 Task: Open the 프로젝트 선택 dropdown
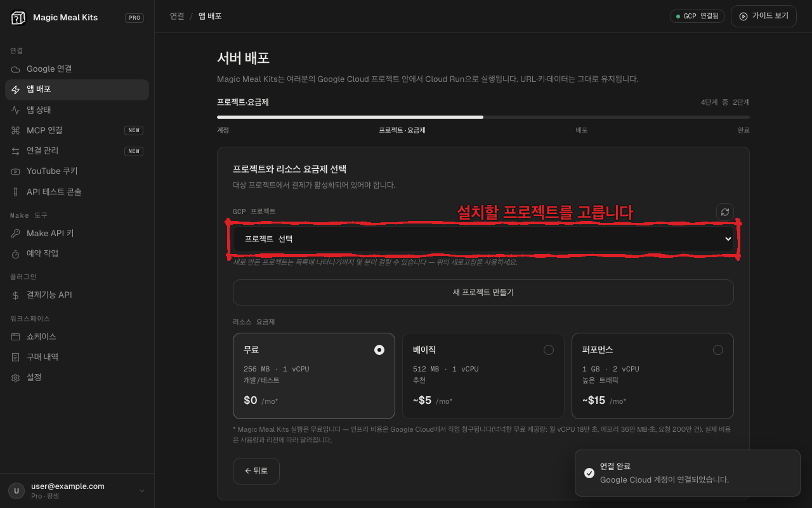483,239
